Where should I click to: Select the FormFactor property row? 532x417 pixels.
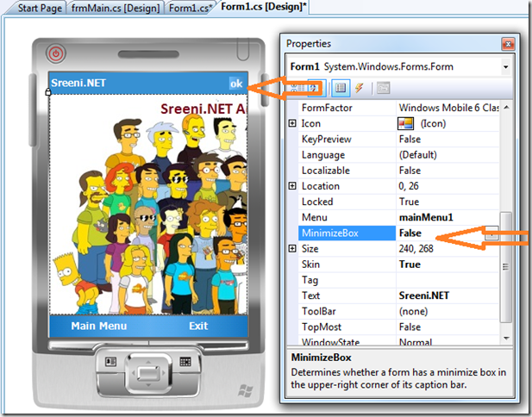click(398, 108)
